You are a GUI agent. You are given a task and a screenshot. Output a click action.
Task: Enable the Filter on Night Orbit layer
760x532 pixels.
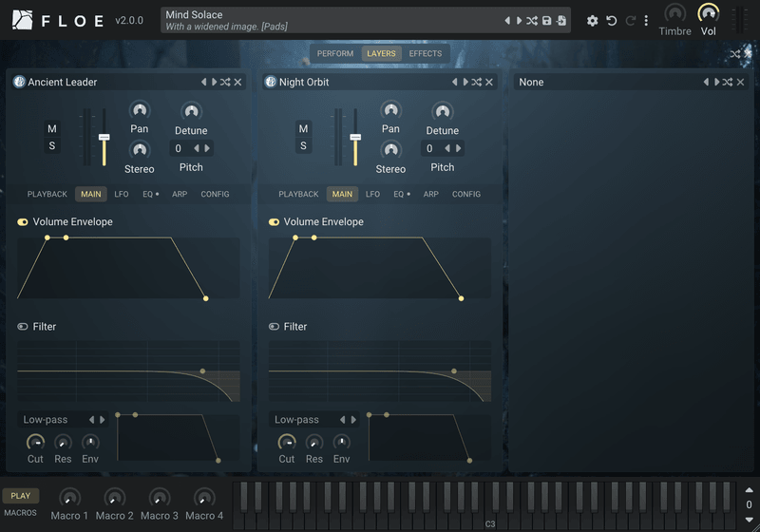click(x=274, y=327)
